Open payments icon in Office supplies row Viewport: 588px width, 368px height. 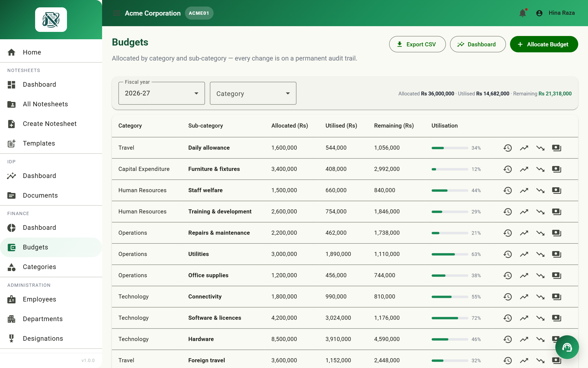(557, 275)
